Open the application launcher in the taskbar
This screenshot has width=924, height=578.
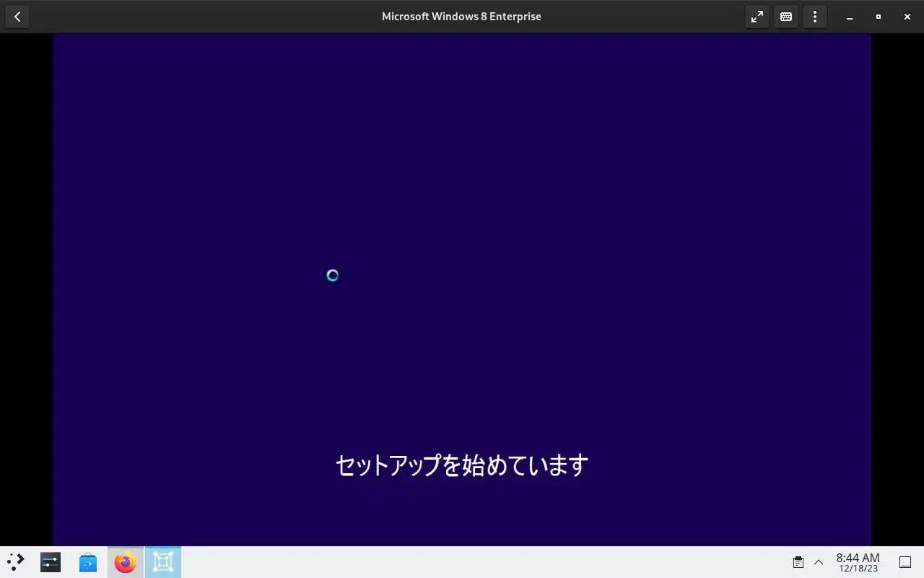click(x=16, y=562)
